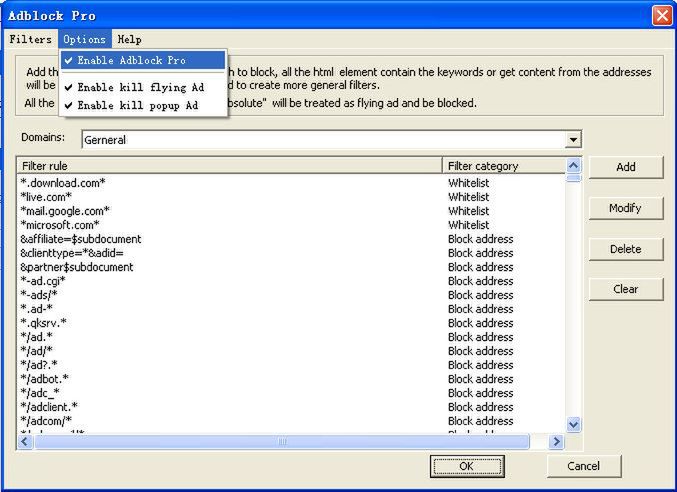This screenshot has height=492, width=677.
Task: Click the horizontal scrollbar left arrow
Action: [x=25, y=442]
